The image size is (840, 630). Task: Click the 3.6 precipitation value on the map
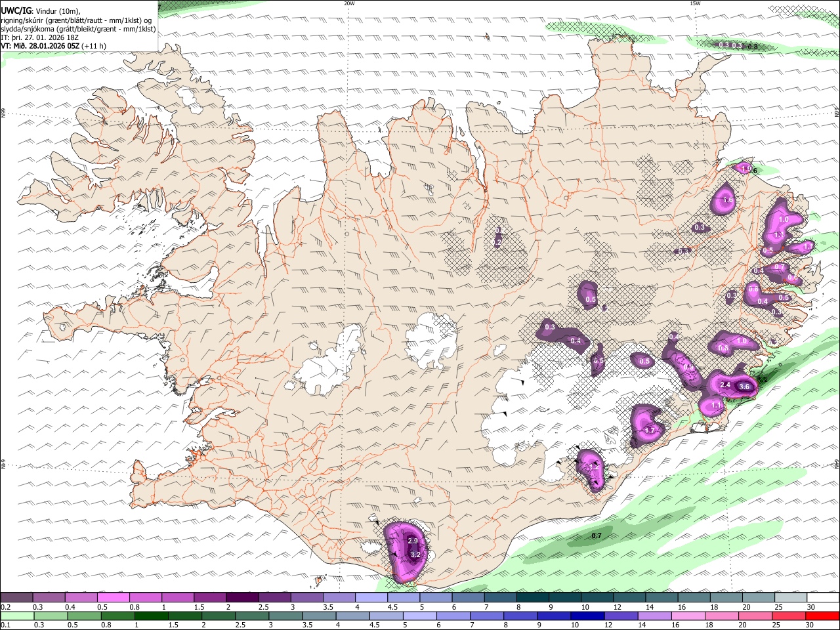click(744, 387)
